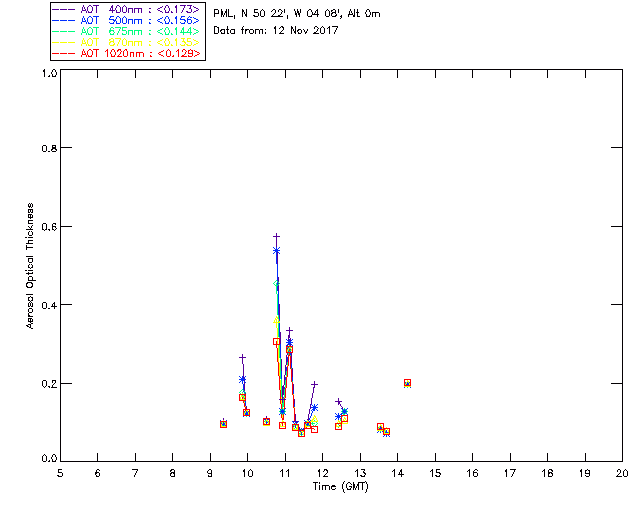Image resolution: width=640 pixels, height=512 pixels.
Task: Click the 0.0 y-axis tick label
Action: 49,459
